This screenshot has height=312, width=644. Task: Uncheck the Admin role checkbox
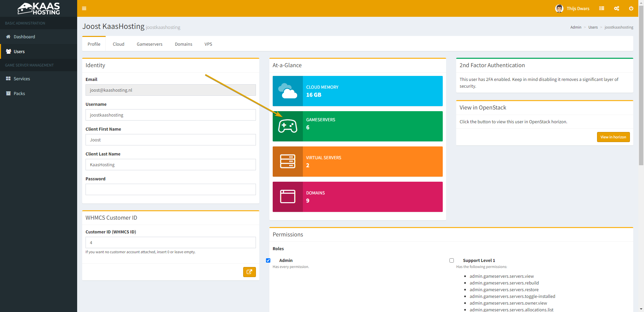pyautogui.click(x=268, y=261)
